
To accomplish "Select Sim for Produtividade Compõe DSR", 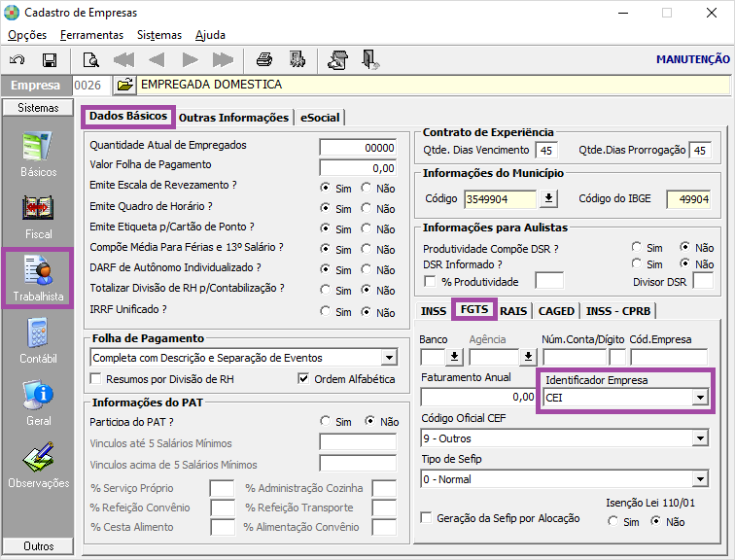I will [636, 247].
